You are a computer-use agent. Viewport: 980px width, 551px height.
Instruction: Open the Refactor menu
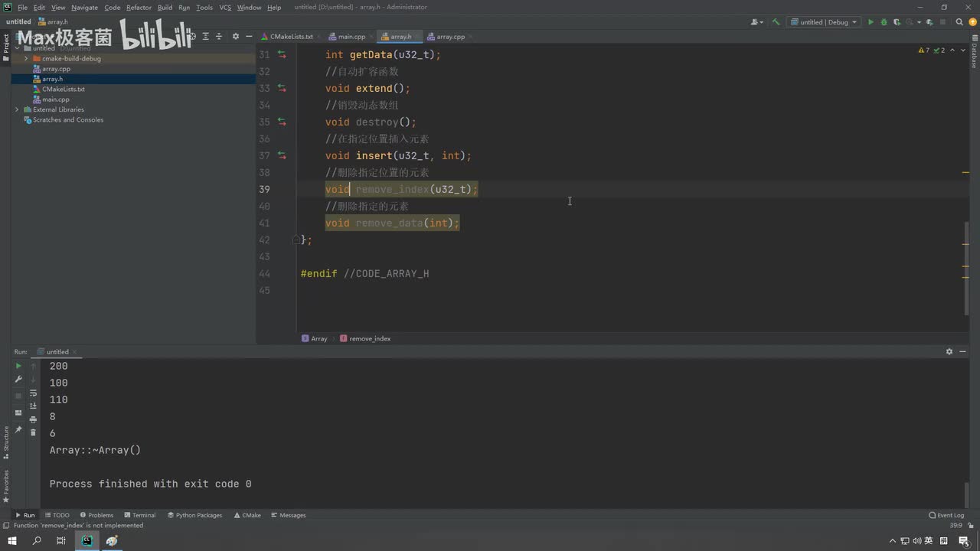pyautogui.click(x=139, y=7)
